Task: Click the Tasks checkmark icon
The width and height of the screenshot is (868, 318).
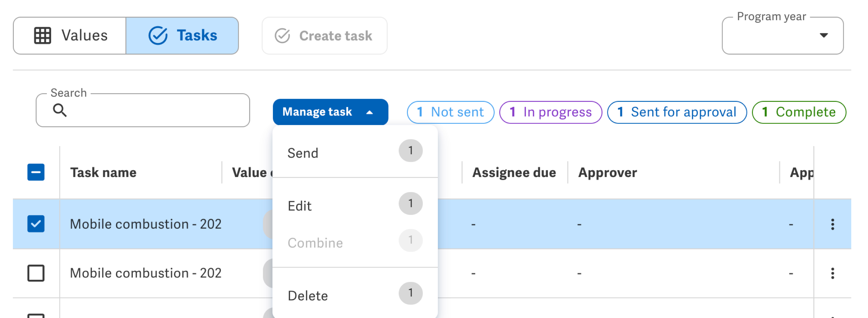Action: click(158, 36)
